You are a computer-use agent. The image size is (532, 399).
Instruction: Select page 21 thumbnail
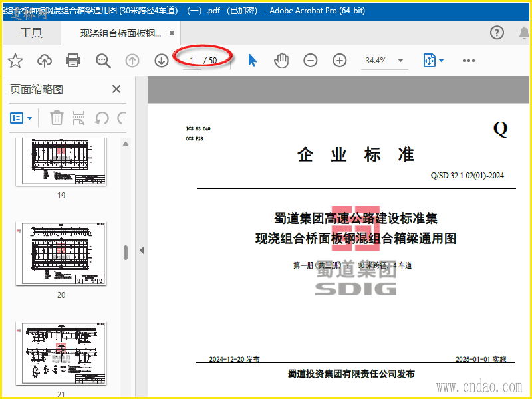tap(61, 354)
